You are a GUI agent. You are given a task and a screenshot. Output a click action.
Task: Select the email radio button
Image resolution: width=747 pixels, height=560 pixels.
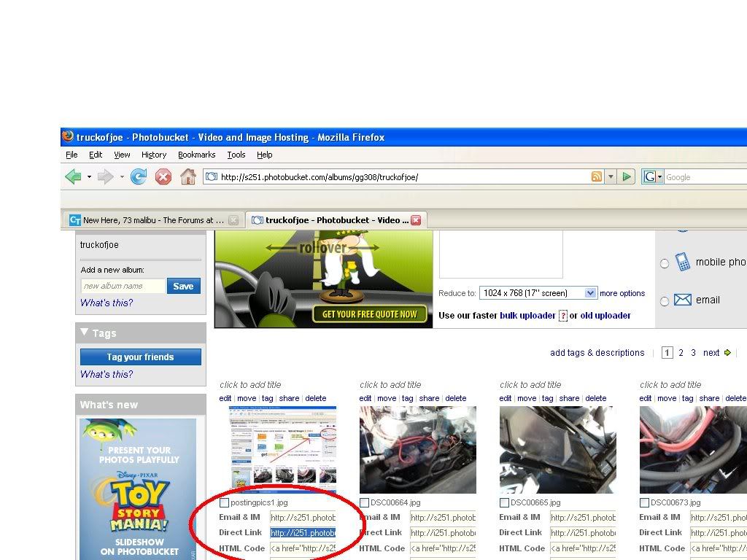(665, 301)
